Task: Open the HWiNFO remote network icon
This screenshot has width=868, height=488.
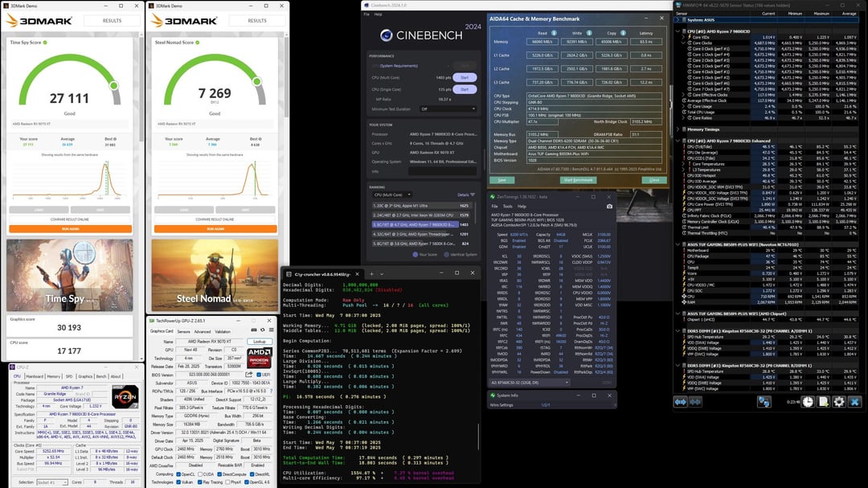Action: [764, 402]
